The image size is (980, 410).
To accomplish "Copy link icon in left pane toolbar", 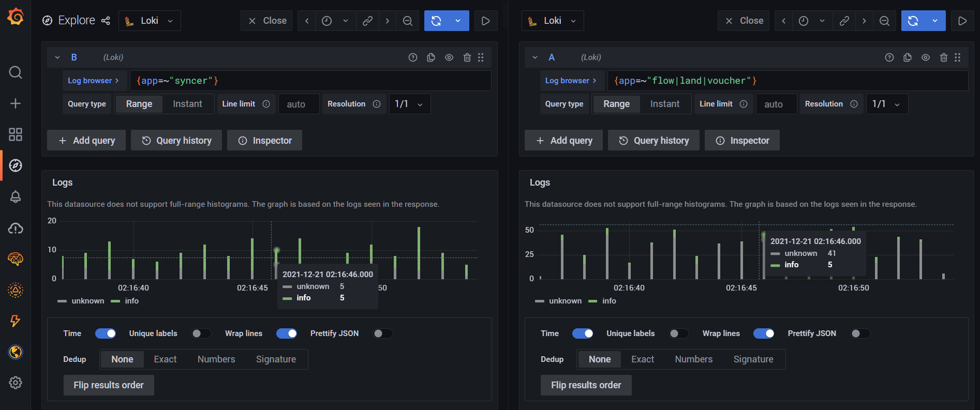I will 367,21.
